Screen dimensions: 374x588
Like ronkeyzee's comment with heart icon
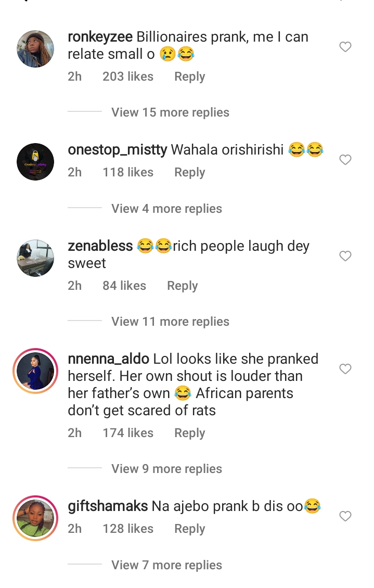click(x=345, y=47)
